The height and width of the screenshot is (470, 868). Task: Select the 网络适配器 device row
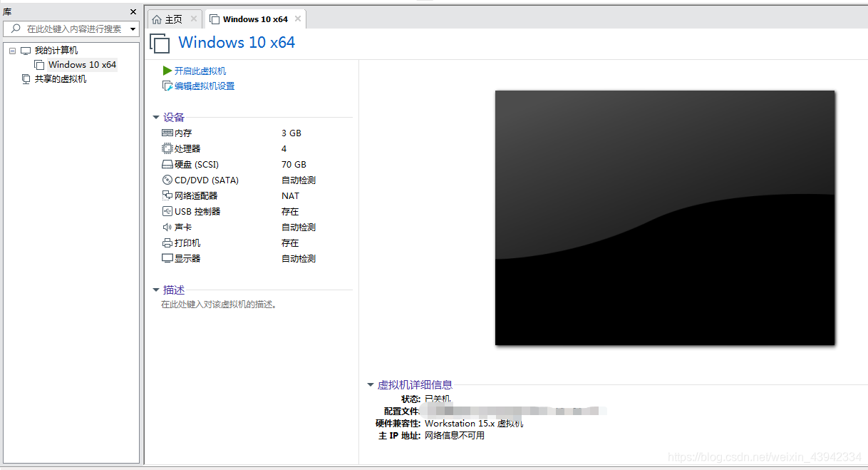[x=257, y=196]
